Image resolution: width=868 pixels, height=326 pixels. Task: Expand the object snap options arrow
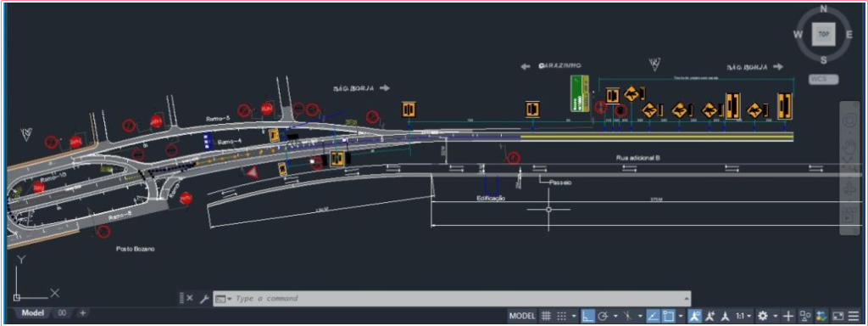tap(681, 316)
